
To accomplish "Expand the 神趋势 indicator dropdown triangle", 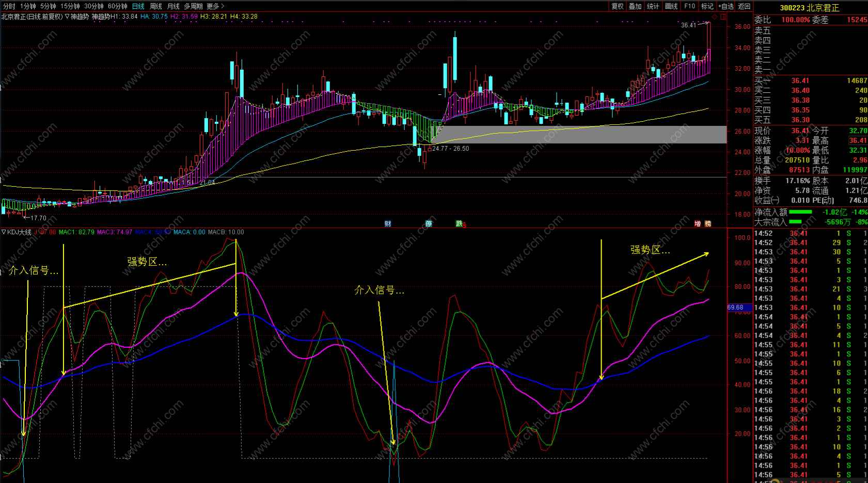I will pos(67,16).
